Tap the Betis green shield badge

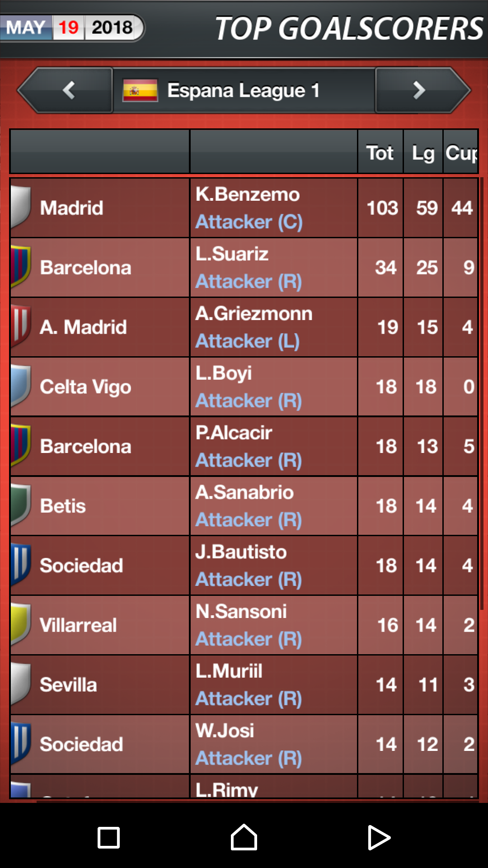21,505
